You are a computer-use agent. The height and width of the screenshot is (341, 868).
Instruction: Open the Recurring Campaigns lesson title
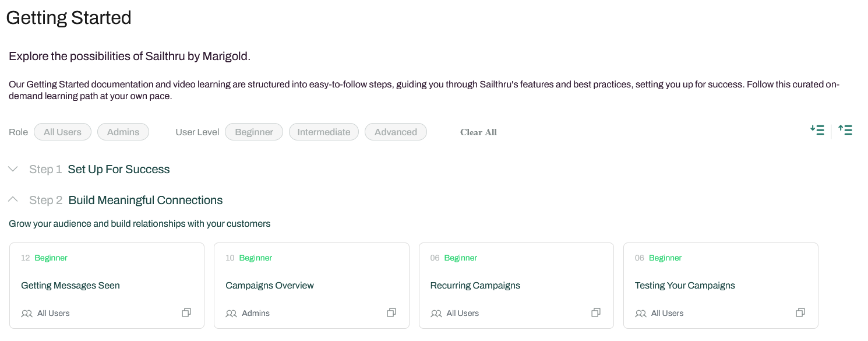(x=475, y=286)
